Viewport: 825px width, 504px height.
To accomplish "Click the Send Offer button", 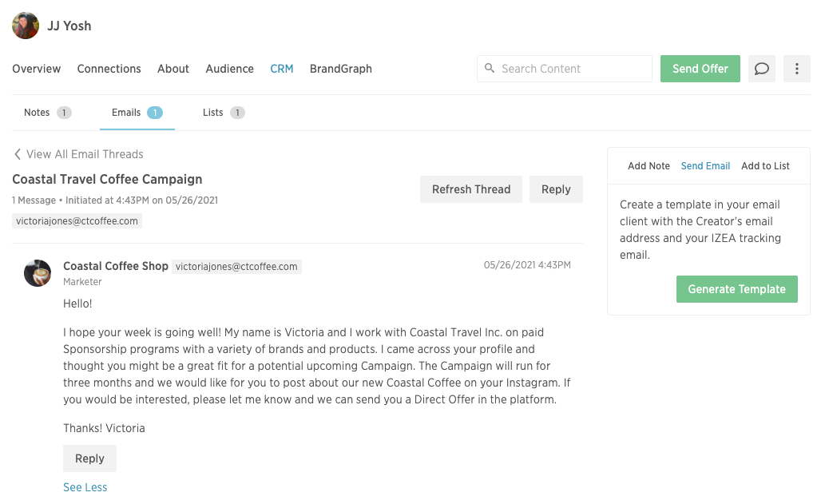I will [700, 69].
